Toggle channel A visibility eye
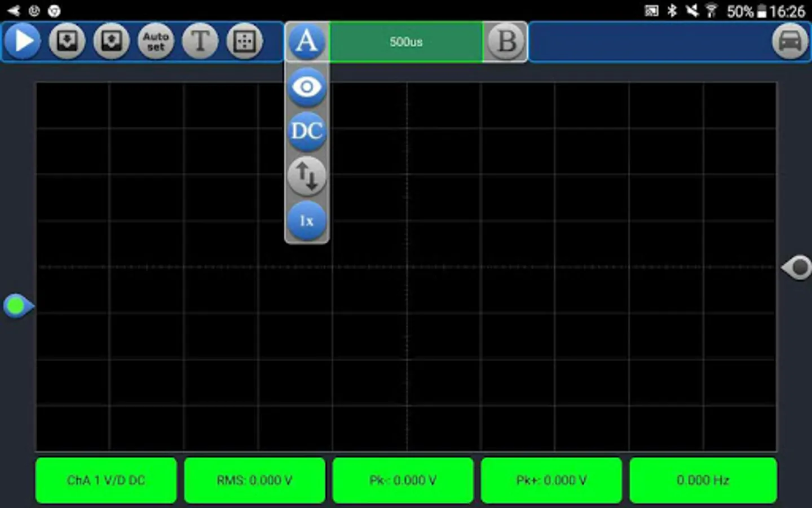 point(307,87)
